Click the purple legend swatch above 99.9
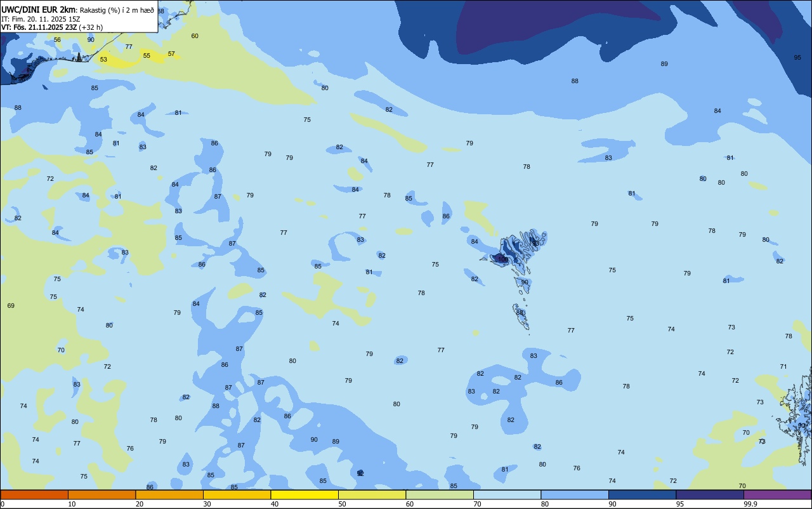Screen dimensions: 812x509 coord(777,494)
